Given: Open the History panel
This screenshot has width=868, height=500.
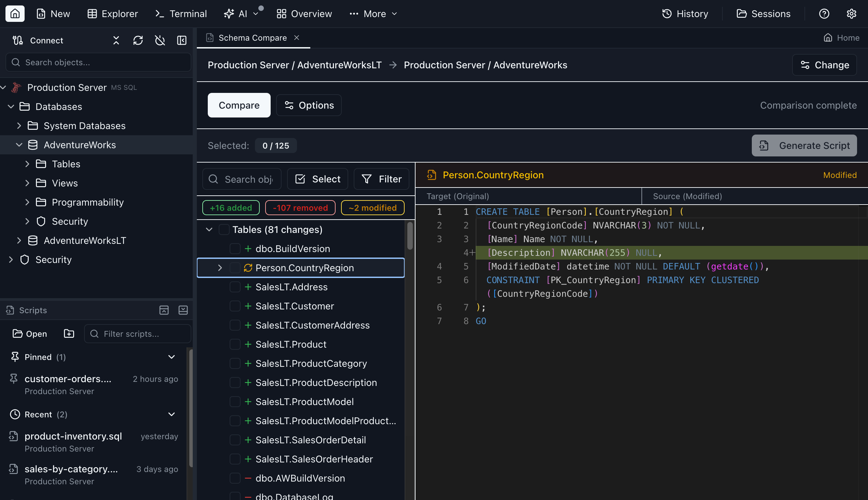Looking at the screenshot, I should (685, 13).
